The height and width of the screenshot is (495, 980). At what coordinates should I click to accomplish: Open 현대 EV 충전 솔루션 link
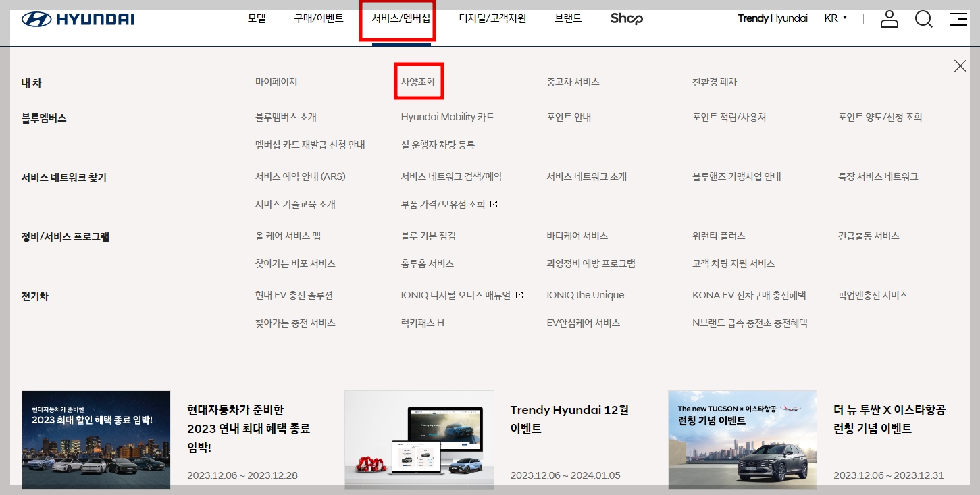(x=294, y=295)
